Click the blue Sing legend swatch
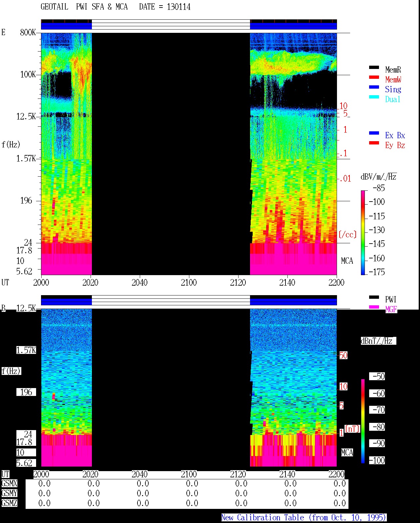The height and width of the screenshot is (523, 420). 374,87
